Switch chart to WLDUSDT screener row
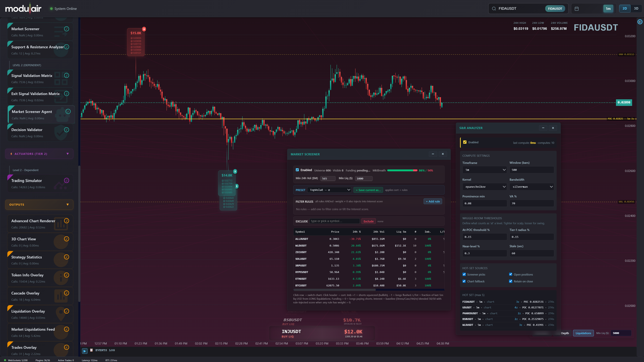The image size is (644, 362). click(x=369, y=246)
